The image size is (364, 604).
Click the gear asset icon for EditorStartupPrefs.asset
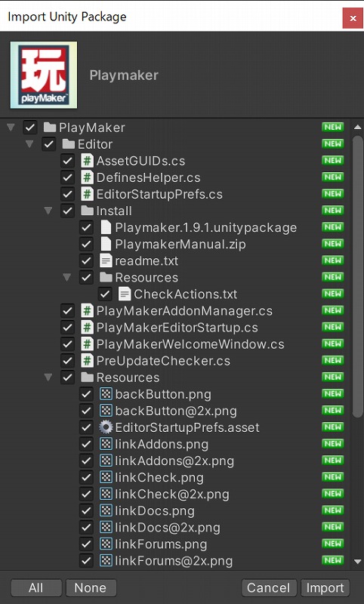(x=106, y=427)
